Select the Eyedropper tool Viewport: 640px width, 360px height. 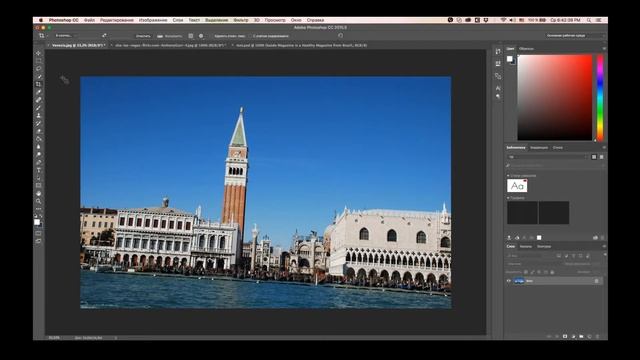(x=39, y=92)
